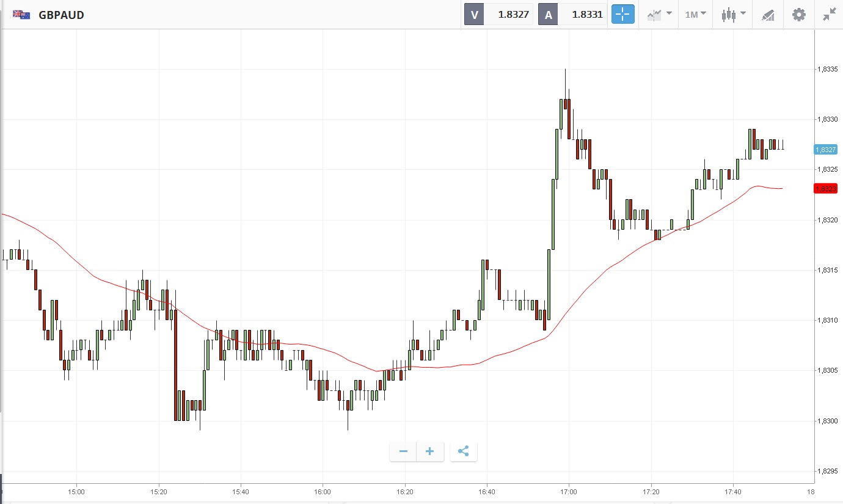Click the 1,8335 price axis label

827,70
